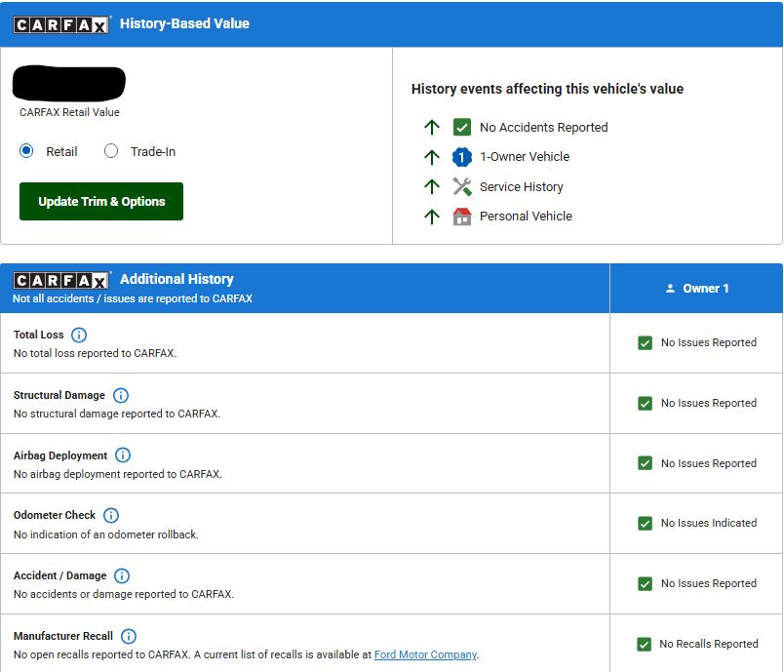The width and height of the screenshot is (784, 672).
Task: Click the Personal Vehicle house icon
Action: coord(462,217)
